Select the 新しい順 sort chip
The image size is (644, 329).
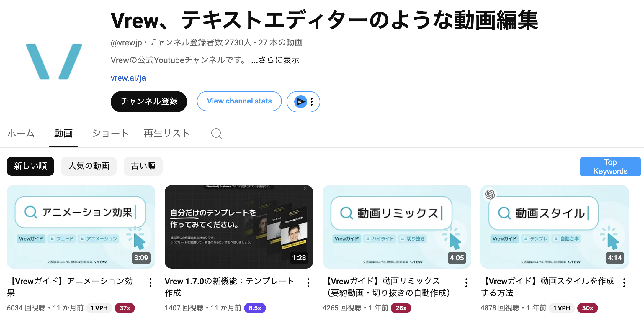[x=30, y=166]
